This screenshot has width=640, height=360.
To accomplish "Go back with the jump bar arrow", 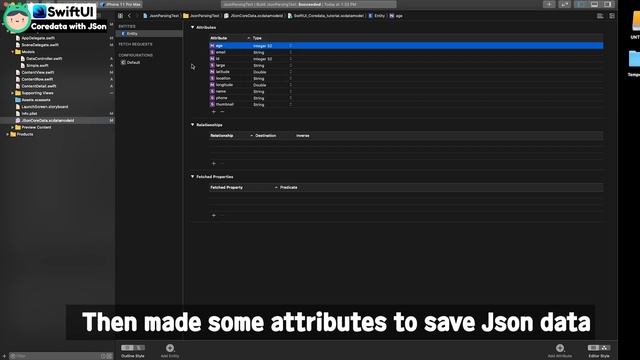I will 129,16.
